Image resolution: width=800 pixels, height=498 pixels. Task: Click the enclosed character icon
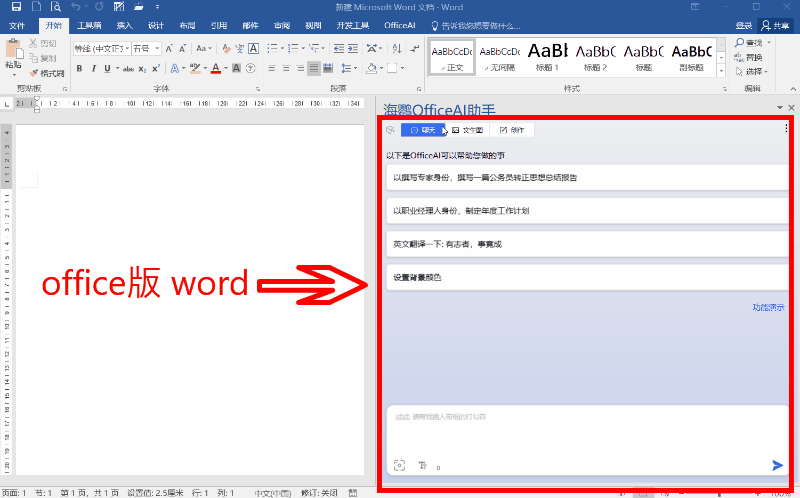tap(250, 68)
